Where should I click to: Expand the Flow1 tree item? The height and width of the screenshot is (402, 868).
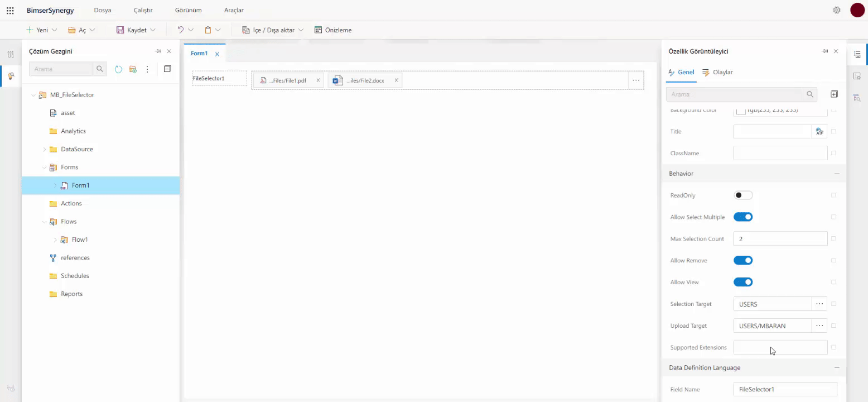point(54,239)
